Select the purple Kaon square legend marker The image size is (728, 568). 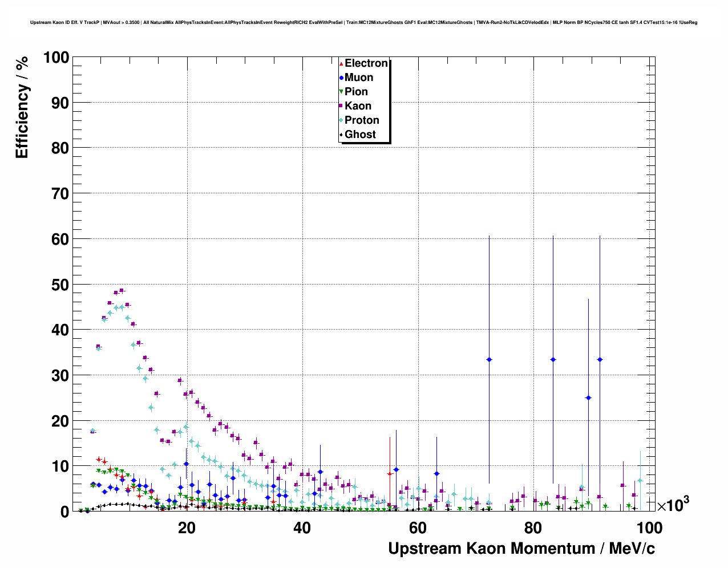[341, 106]
